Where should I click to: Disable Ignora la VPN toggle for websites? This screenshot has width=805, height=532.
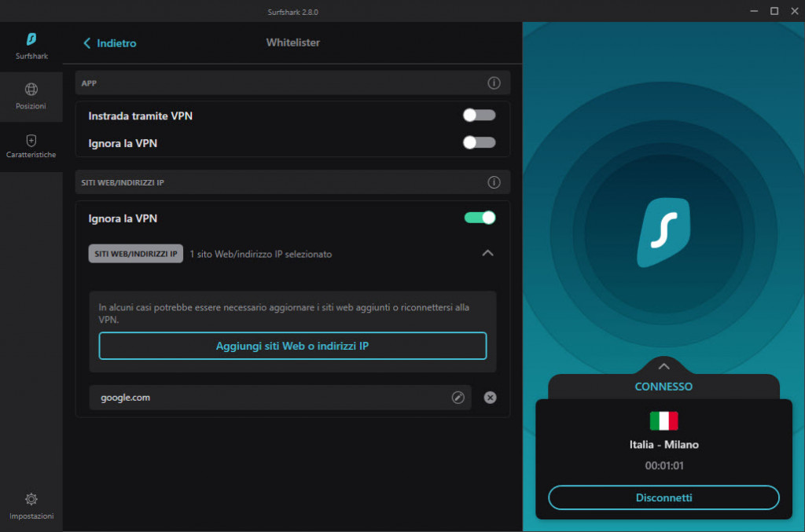coord(480,218)
